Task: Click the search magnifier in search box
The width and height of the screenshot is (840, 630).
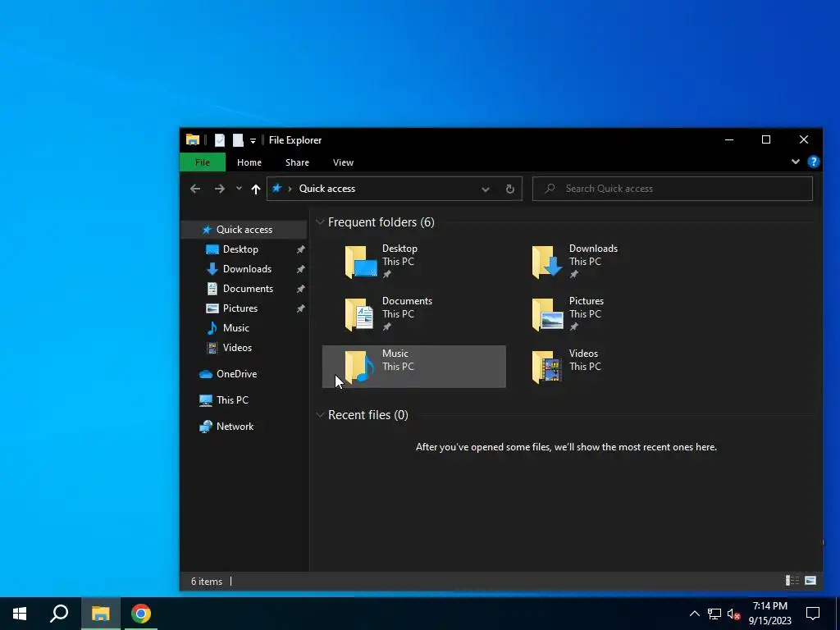Action: 550,189
